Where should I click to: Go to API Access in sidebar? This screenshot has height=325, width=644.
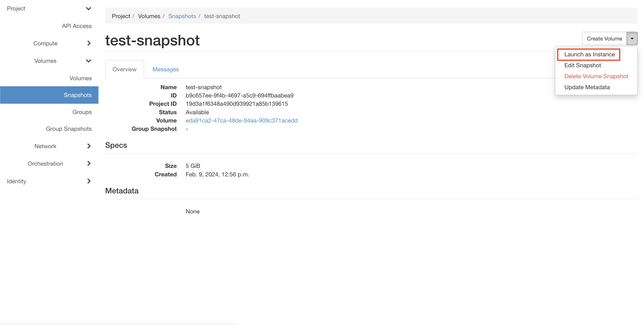pyautogui.click(x=77, y=26)
